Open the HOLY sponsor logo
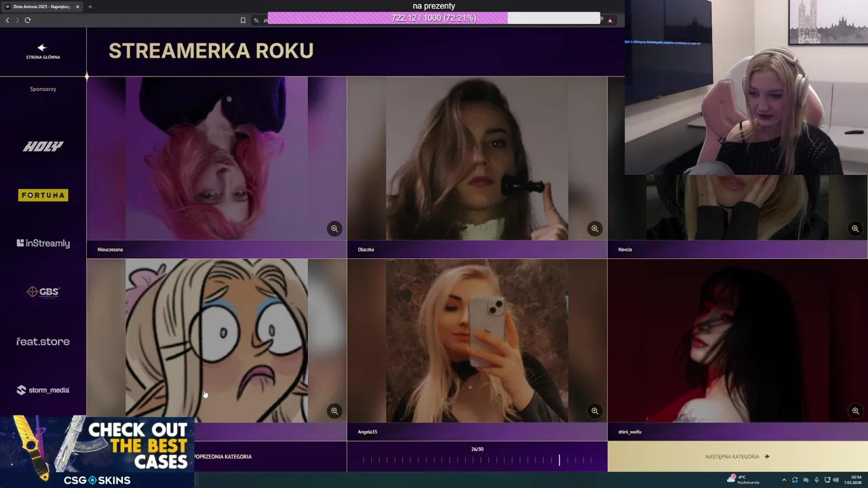868x488 pixels. point(43,146)
